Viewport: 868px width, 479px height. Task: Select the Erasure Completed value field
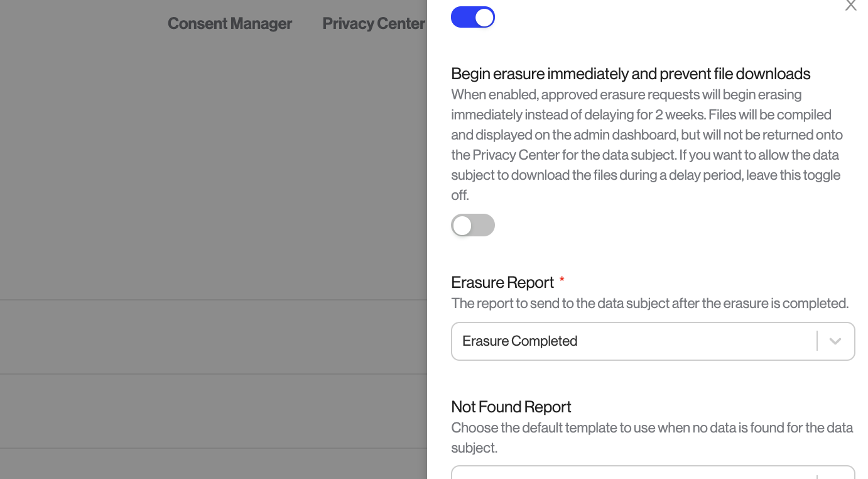tap(653, 341)
